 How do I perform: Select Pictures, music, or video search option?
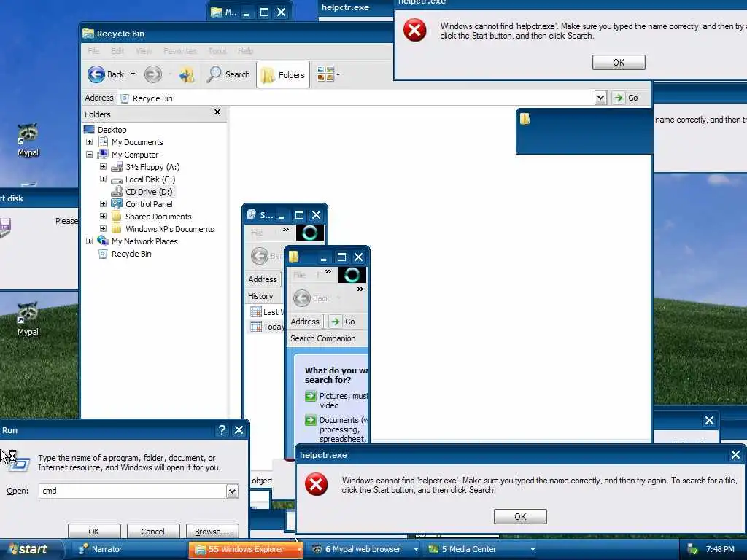[337, 400]
